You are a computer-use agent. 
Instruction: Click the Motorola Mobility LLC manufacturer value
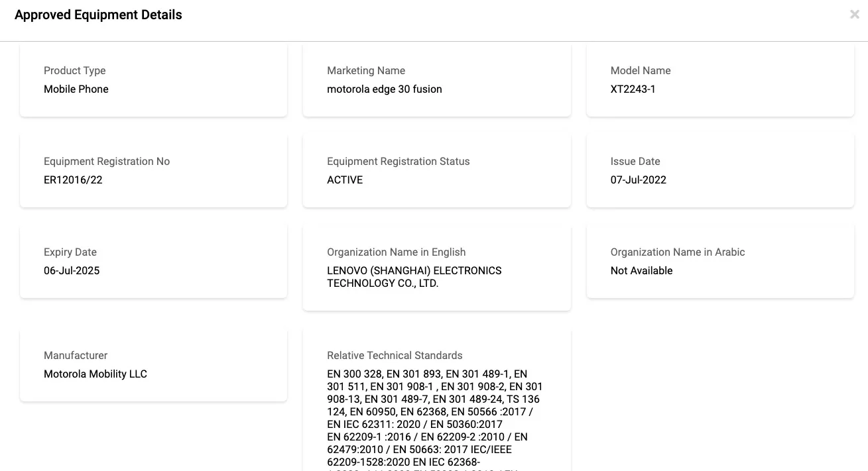[x=95, y=374]
